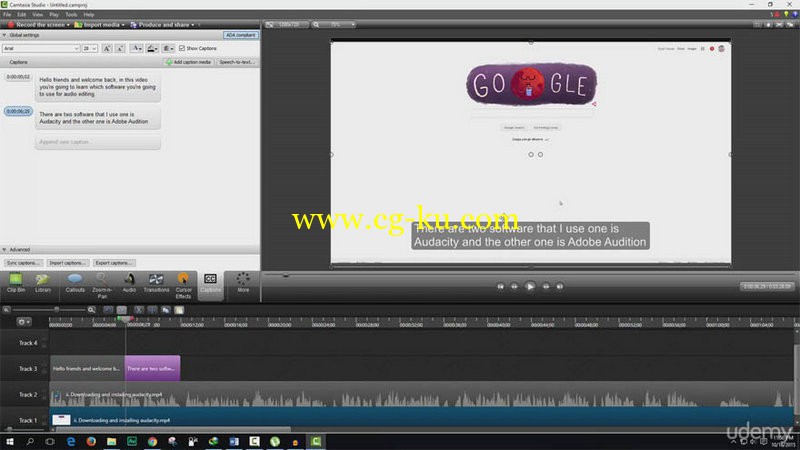Screen dimensions: 800x450
Task: Click Add caption media button
Action: point(188,62)
